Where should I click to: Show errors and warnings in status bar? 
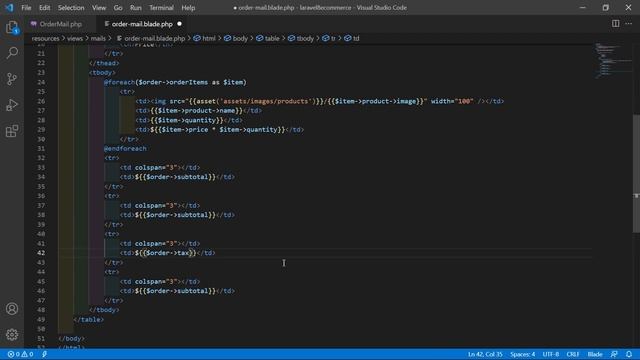click(x=20, y=354)
